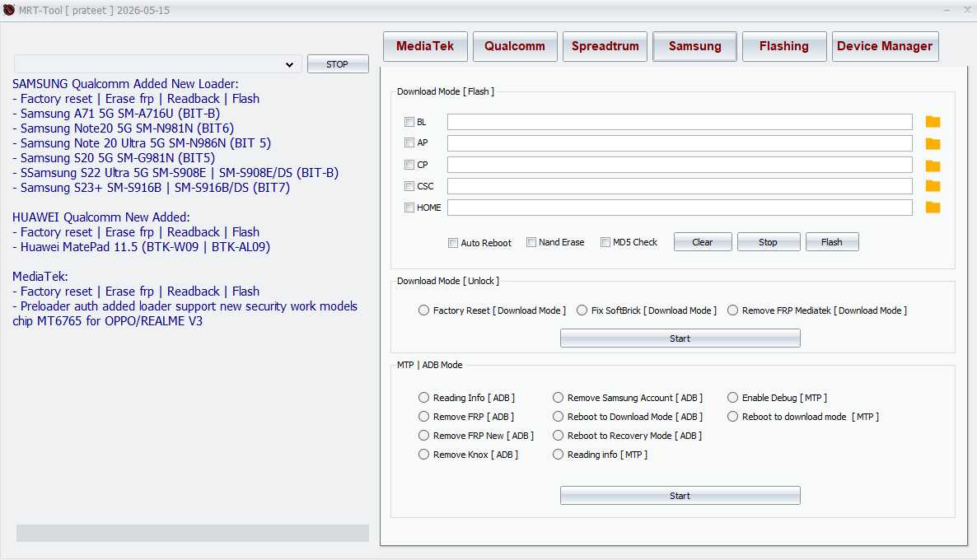Switch to Device Manager tab
Screen dimensions: 977x560
(885, 46)
